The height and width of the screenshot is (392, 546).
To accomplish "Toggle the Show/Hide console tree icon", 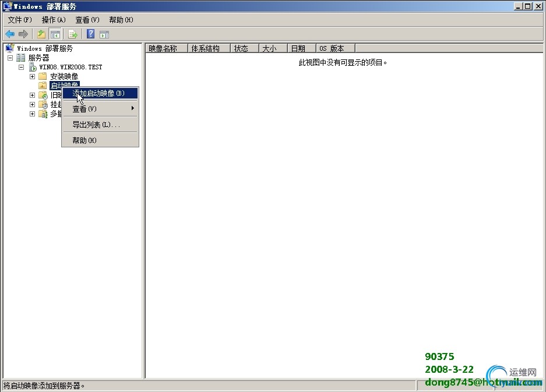I will click(x=55, y=34).
